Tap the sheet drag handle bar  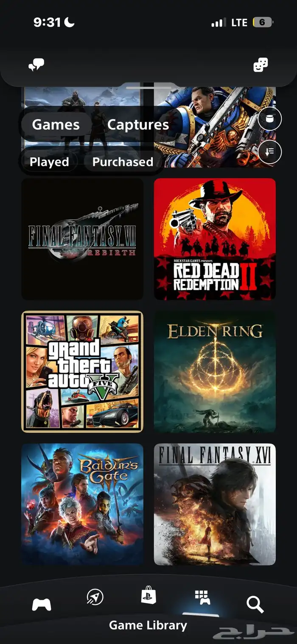pos(148,87)
